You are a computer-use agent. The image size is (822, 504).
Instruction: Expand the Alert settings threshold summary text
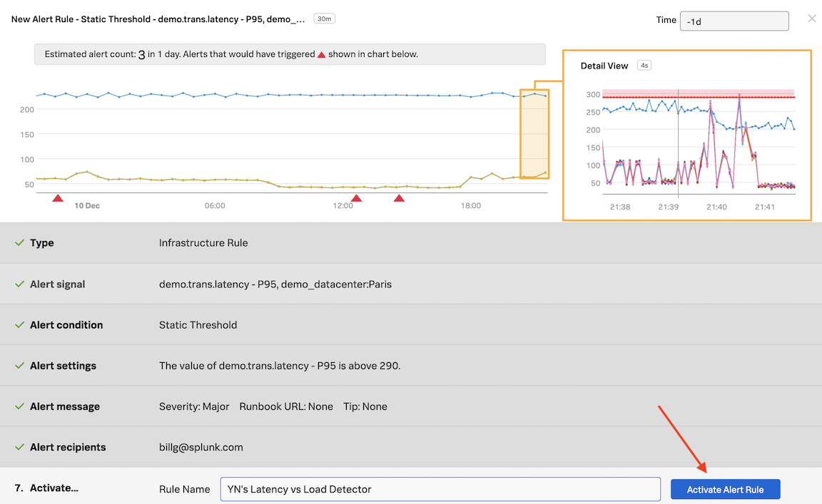280,366
